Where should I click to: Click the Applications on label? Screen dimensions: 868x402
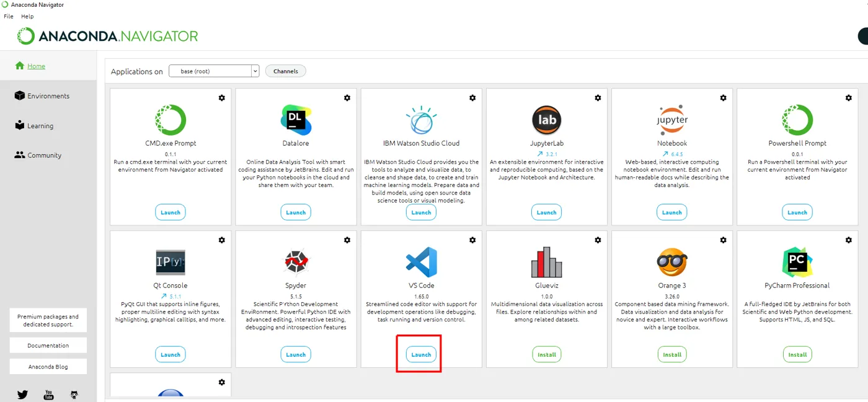(x=137, y=72)
